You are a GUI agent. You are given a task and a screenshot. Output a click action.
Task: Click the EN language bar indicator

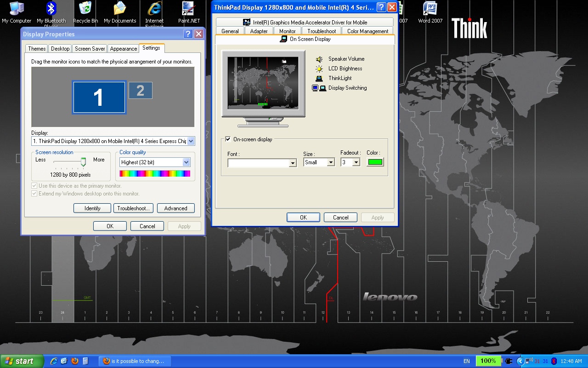pyautogui.click(x=467, y=362)
